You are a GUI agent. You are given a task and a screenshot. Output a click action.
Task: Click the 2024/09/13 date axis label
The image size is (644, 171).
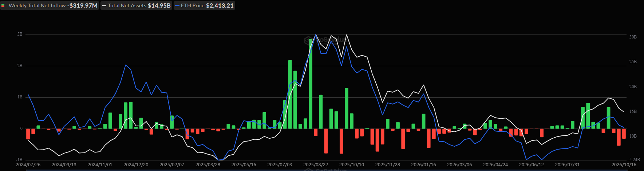[64, 164]
